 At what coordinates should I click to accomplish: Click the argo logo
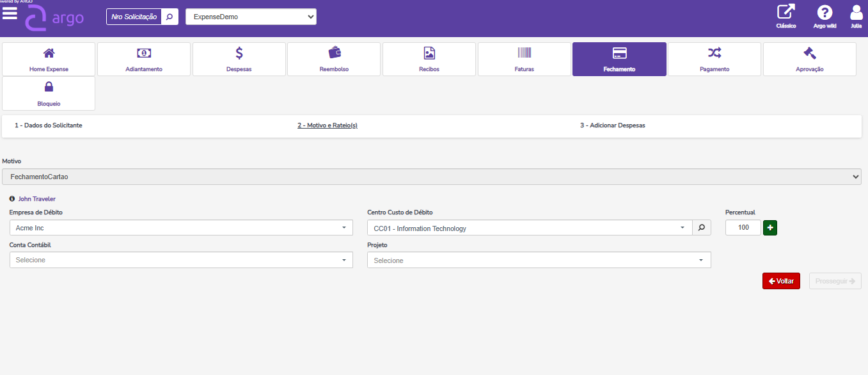54,18
